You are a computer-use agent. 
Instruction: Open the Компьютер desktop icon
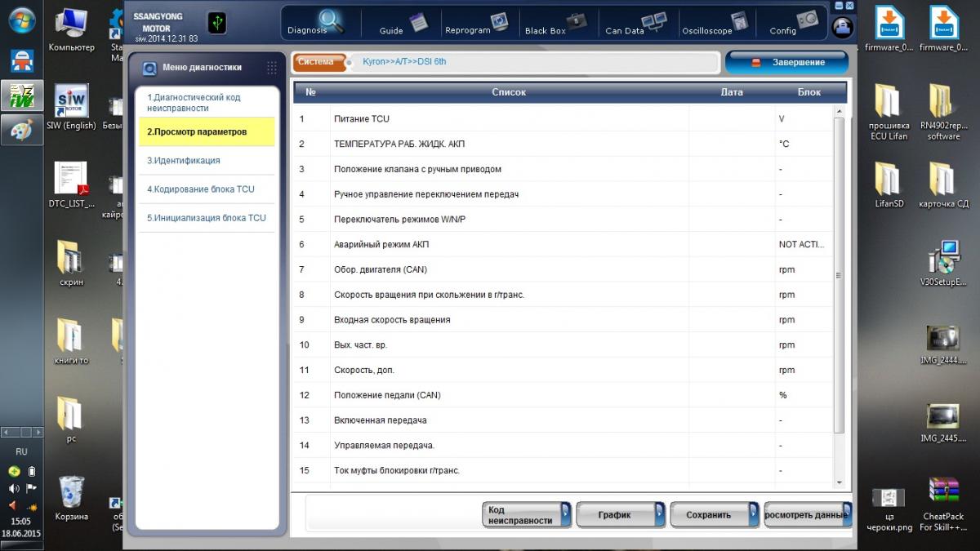(71, 30)
